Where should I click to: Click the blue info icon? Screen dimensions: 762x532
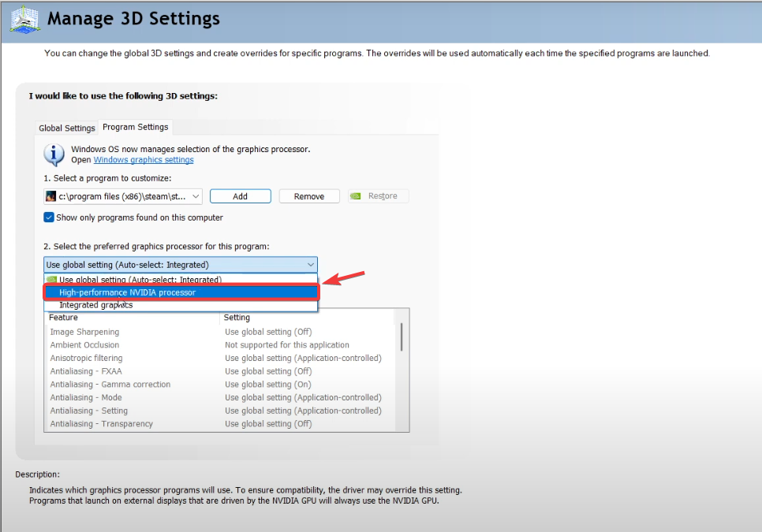click(54, 154)
